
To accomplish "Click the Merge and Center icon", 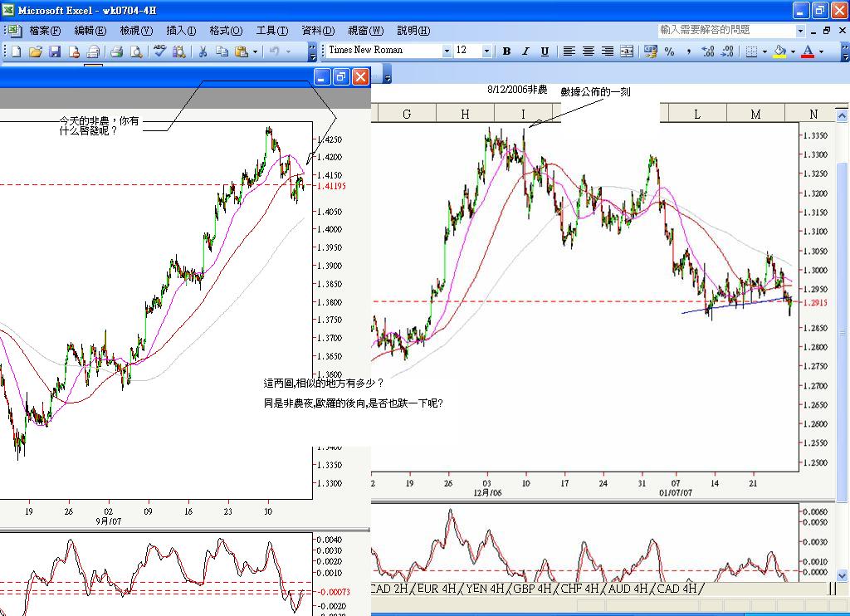I will (627, 51).
